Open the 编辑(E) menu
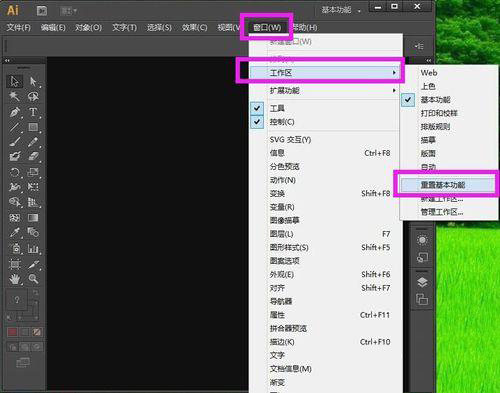500x393 pixels. point(53,27)
